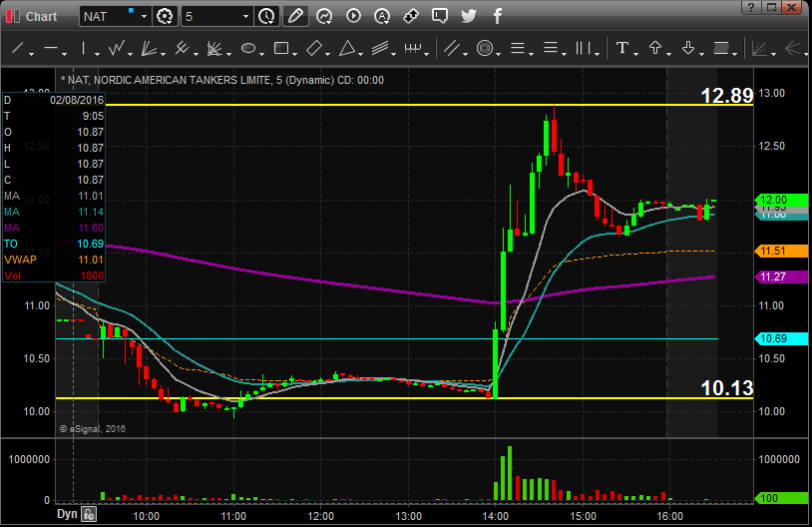Open the clock time template menu
This screenshot has width=812, height=527.
pos(266,17)
